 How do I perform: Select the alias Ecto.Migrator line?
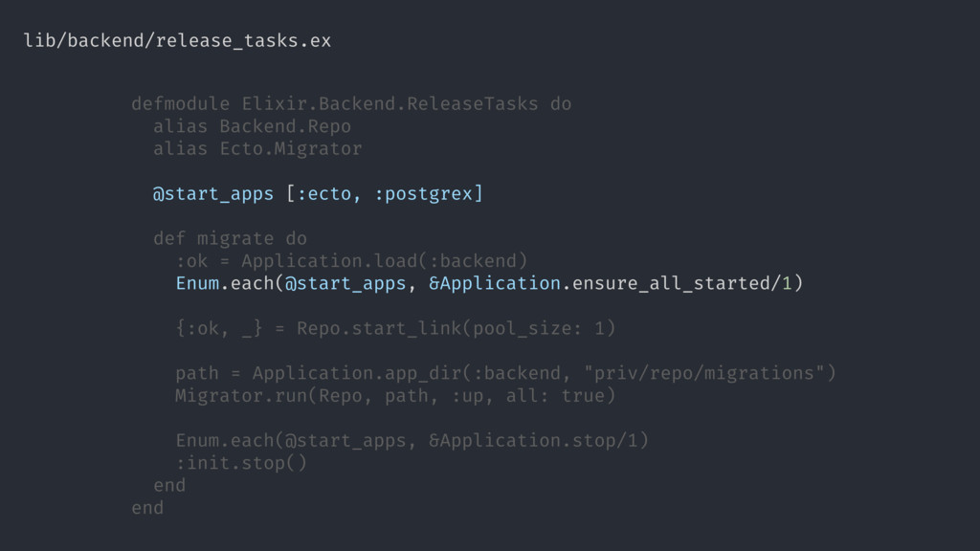(x=257, y=148)
